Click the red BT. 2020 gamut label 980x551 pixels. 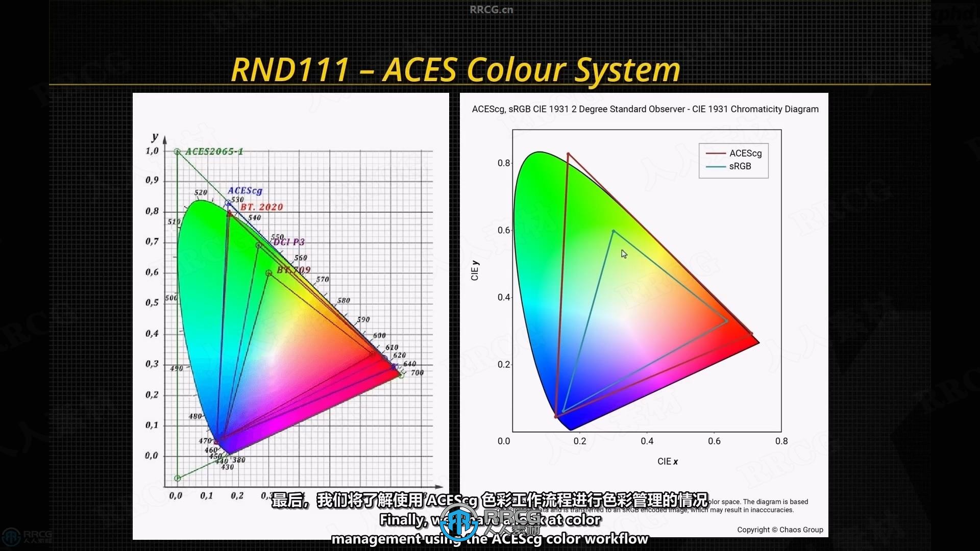[x=261, y=207]
